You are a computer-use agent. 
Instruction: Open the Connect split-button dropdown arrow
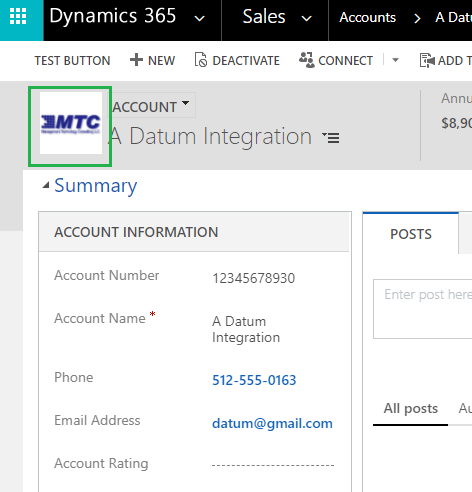[395, 60]
